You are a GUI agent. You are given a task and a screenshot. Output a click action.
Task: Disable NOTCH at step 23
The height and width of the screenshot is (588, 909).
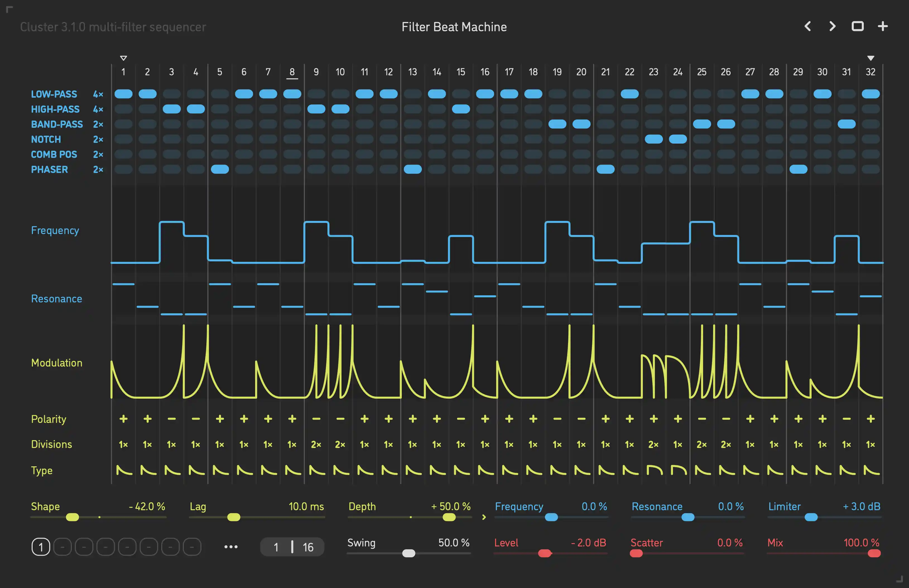pos(654,139)
